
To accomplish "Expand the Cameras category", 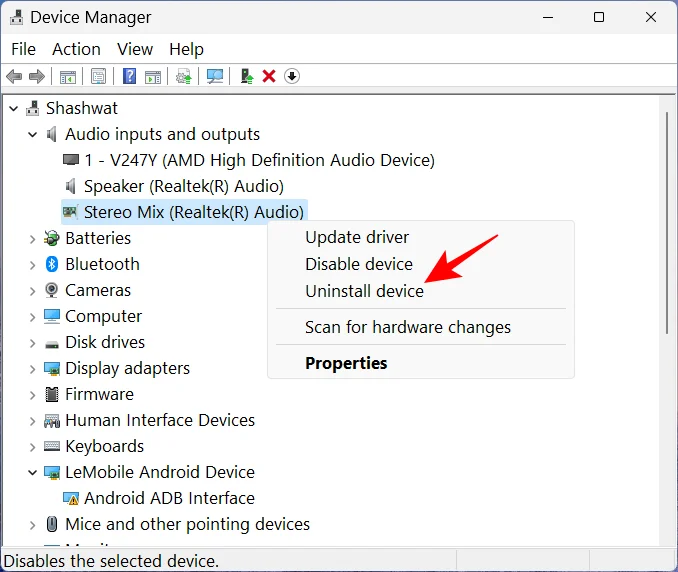I will click(32, 291).
